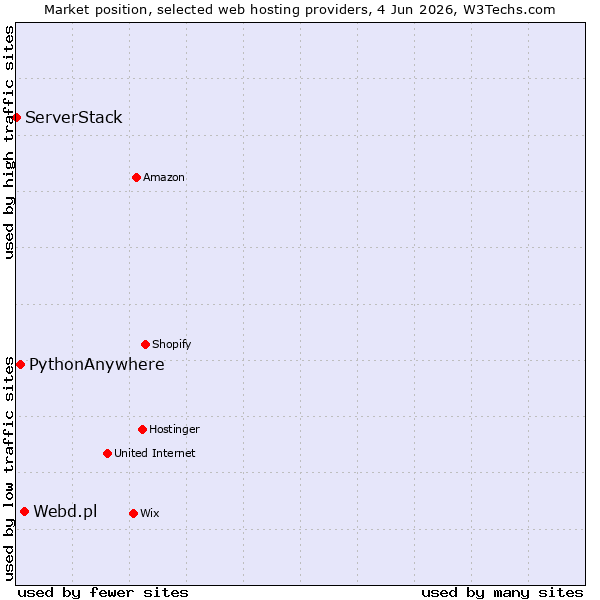
Task: Click 'used by many sites' axis label
Action: (x=502, y=593)
